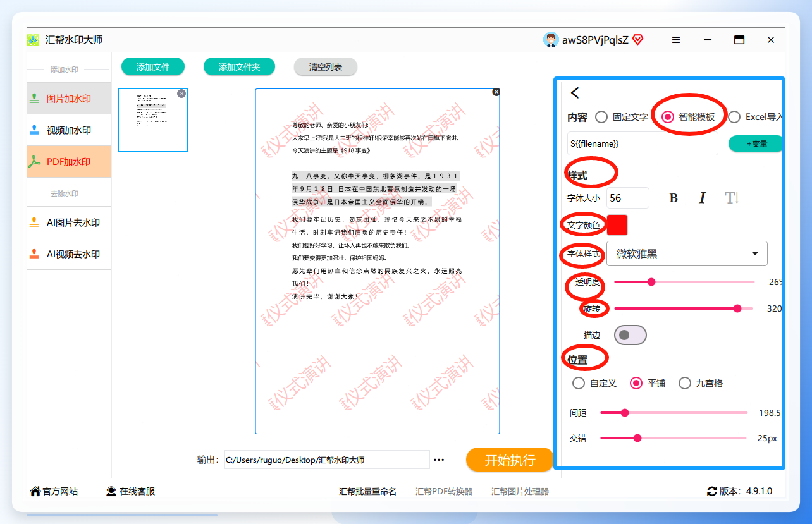Click the user avatar icon
The height and width of the screenshot is (524, 812).
point(551,40)
